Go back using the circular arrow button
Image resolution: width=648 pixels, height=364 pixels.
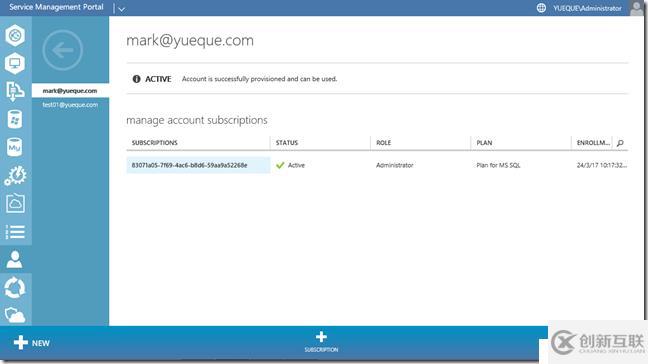pos(62,50)
